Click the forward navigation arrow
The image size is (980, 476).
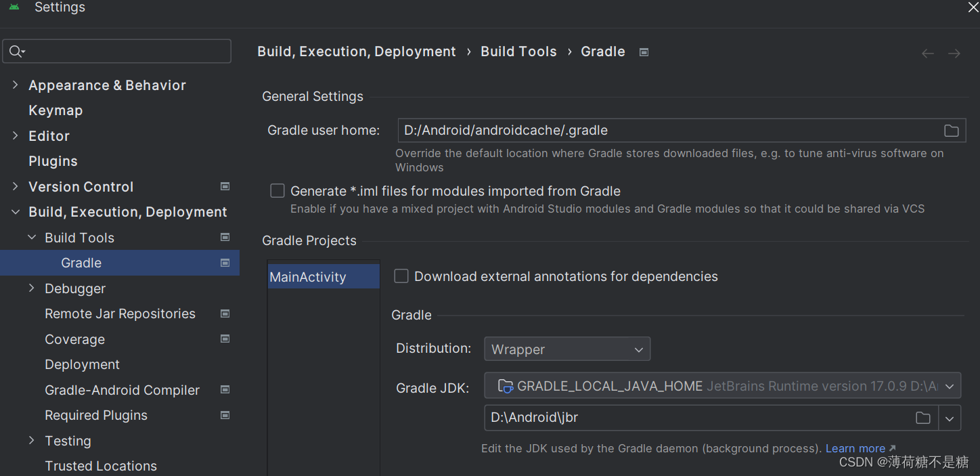[954, 53]
